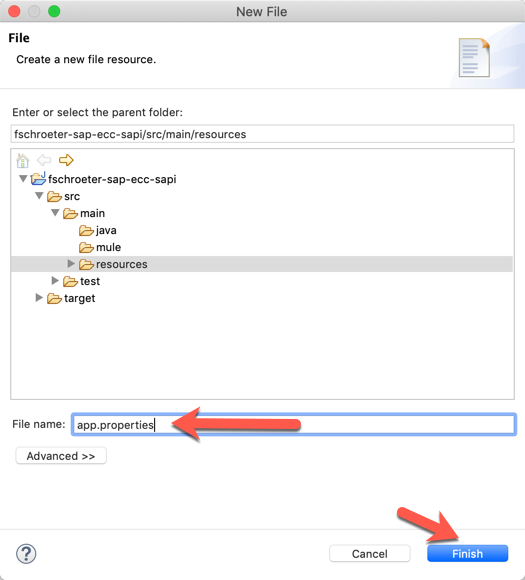This screenshot has width=525, height=580.
Task: Collapse the src folder triangle
Action: (x=39, y=196)
